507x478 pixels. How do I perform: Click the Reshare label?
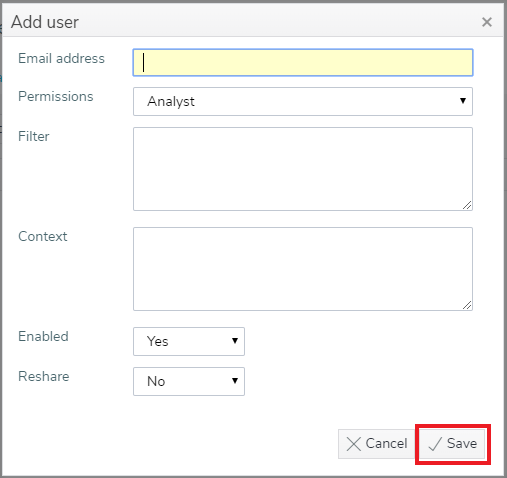point(44,376)
